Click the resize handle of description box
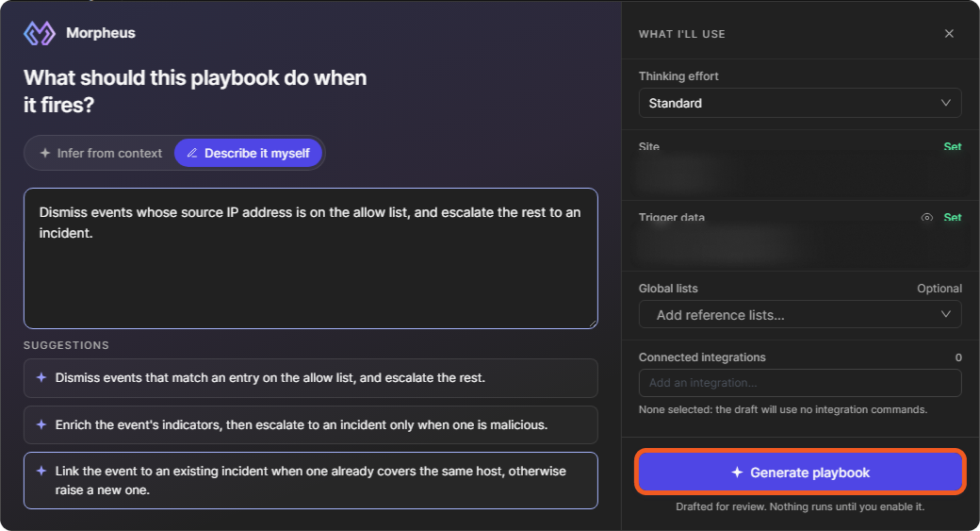The width and height of the screenshot is (980, 531). tap(593, 324)
